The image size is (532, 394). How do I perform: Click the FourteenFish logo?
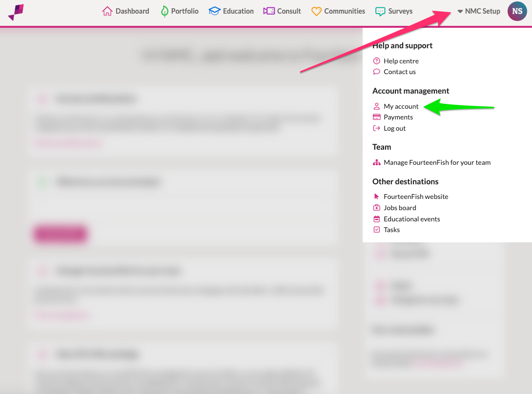[17, 11]
